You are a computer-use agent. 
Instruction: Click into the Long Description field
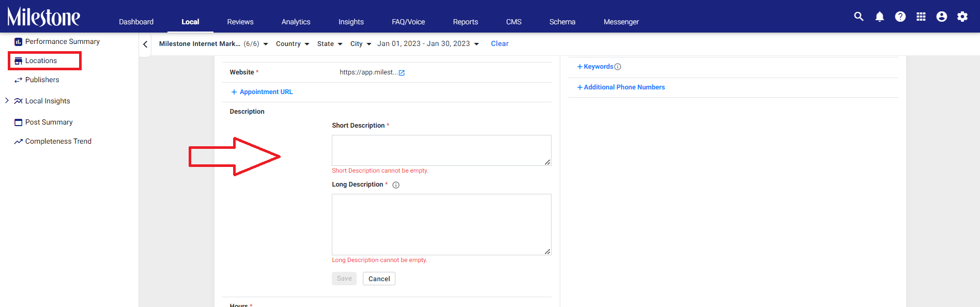[441, 224]
